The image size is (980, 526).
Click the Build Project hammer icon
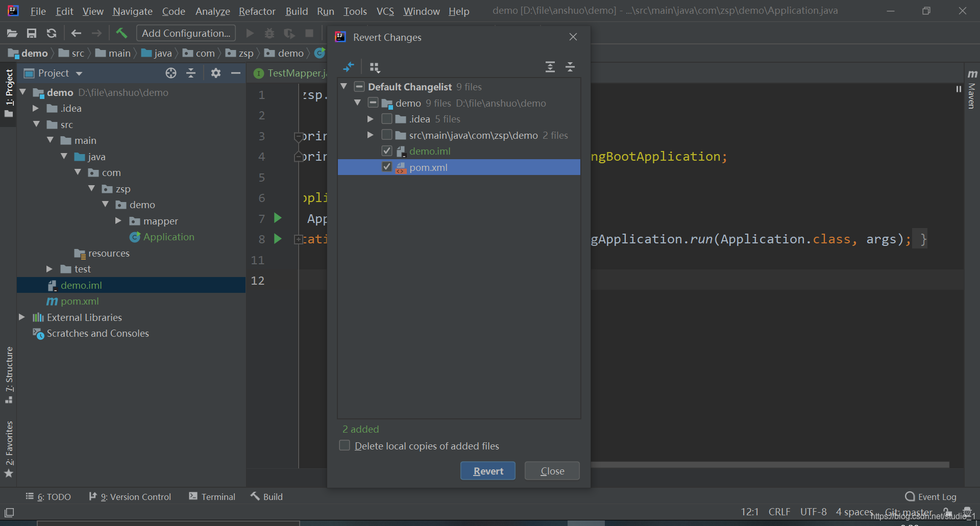(121, 33)
